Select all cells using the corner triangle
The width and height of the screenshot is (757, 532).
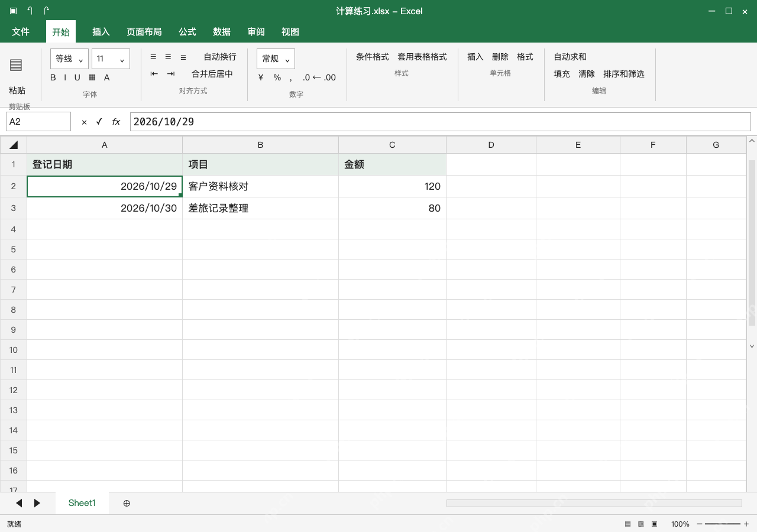click(x=14, y=145)
